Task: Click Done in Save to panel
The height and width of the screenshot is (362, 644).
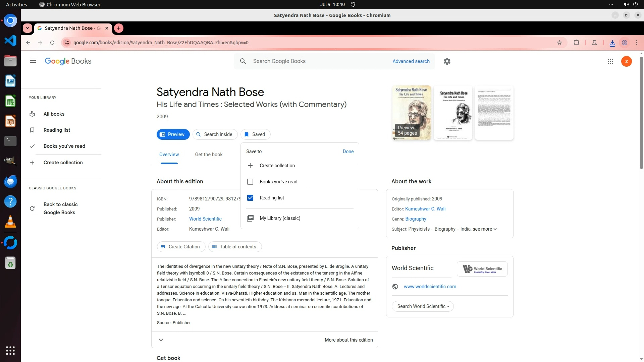Action: click(x=348, y=152)
